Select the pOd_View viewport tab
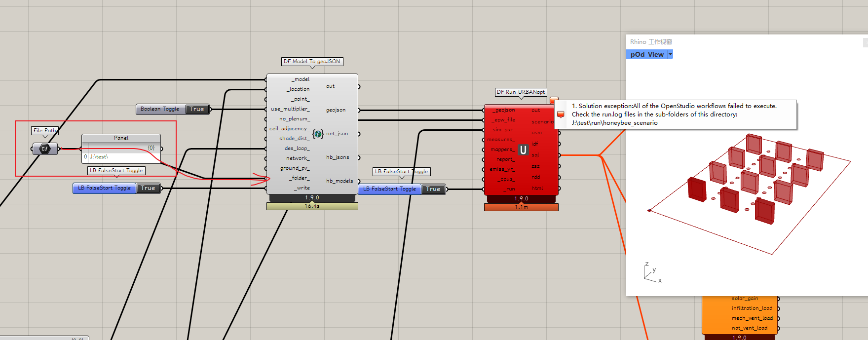 coord(647,54)
